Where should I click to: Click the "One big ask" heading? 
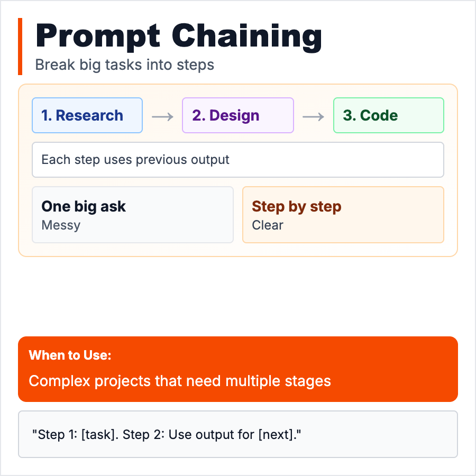(84, 206)
